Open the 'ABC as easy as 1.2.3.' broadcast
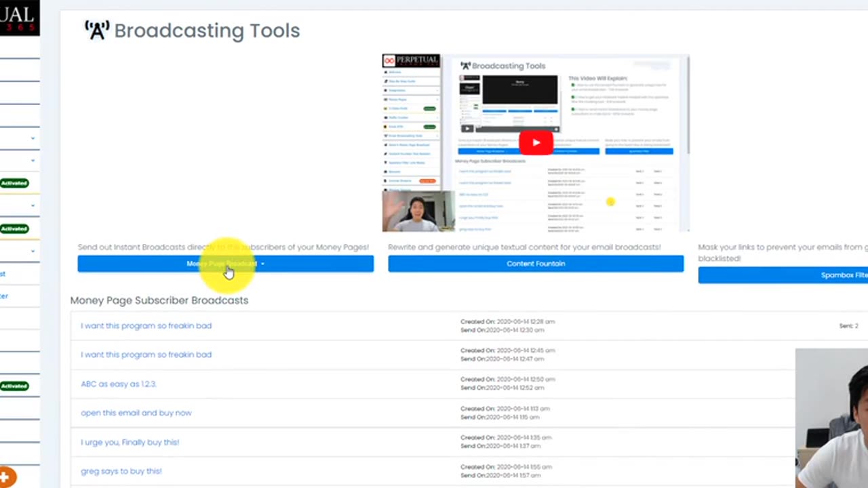This screenshot has height=488, width=868. click(119, 384)
